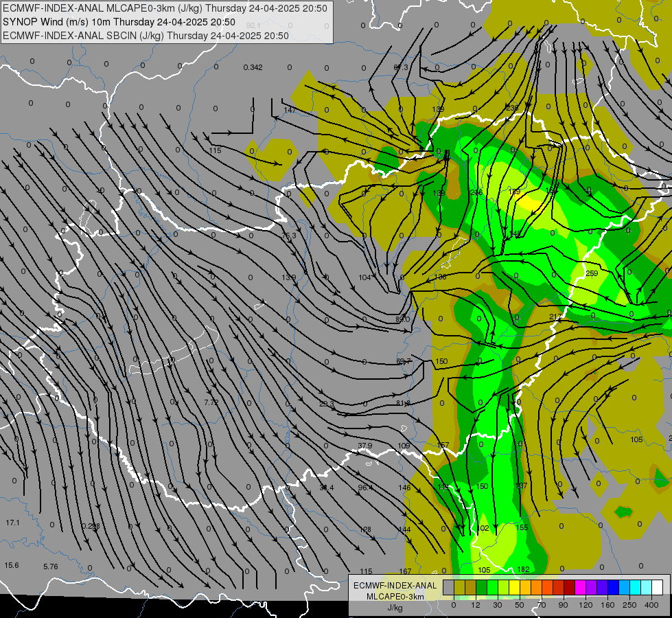Click ECMWF-INDEX-ANAL text in the legend box
The image size is (672, 618).
pyautogui.click(x=395, y=586)
